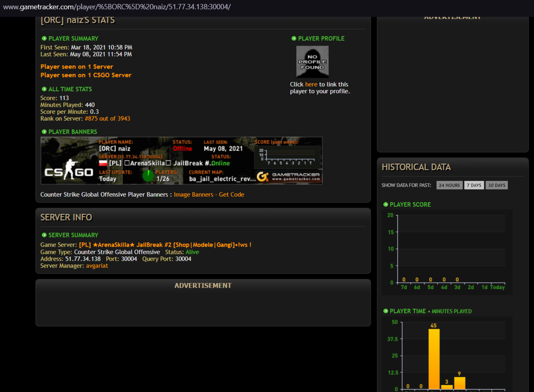The height and width of the screenshot is (392, 534).
Task: Click the Player Score green bullet icon
Action: pyautogui.click(x=385, y=205)
